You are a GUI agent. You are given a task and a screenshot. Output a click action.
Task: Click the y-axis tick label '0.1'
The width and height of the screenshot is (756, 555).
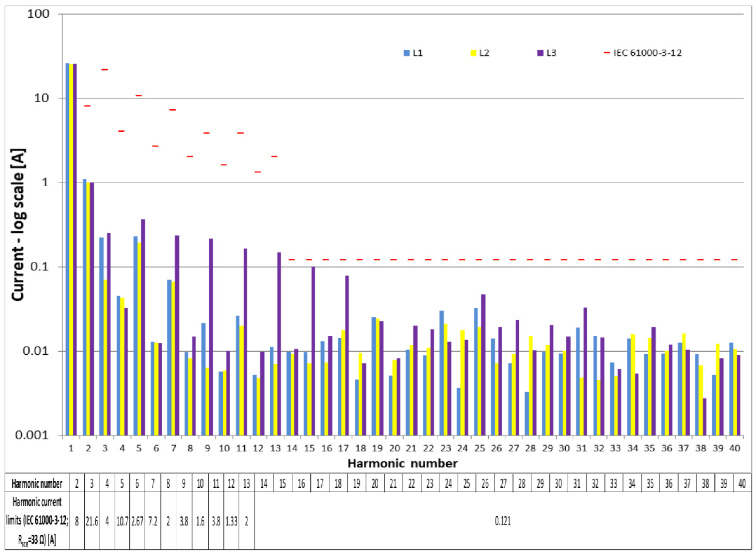(x=40, y=267)
